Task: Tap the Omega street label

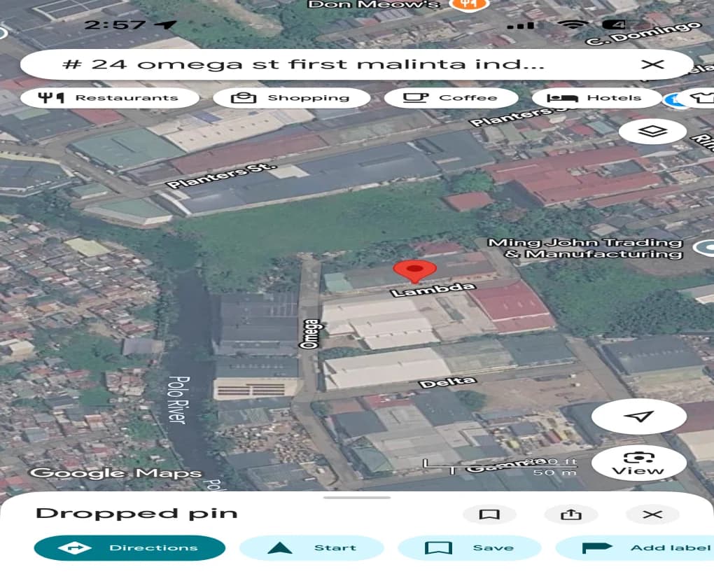Action: pyautogui.click(x=309, y=334)
